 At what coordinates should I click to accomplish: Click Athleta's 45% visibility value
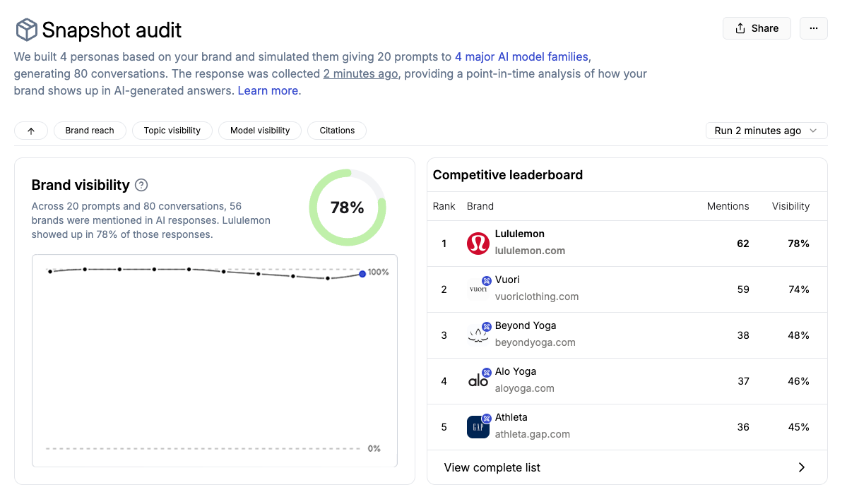coord(798,427)
